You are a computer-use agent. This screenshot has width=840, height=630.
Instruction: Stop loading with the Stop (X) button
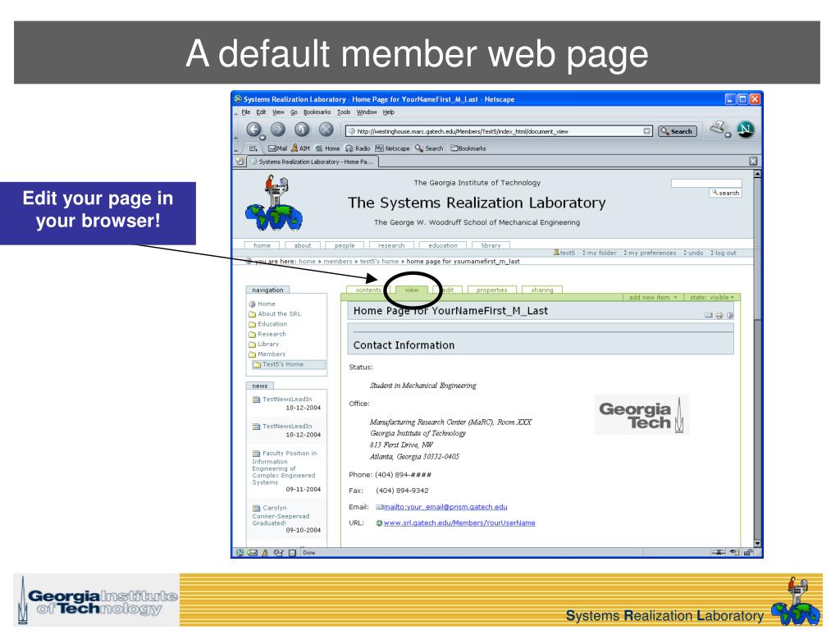pyautogui.click(x=326, y=129)
